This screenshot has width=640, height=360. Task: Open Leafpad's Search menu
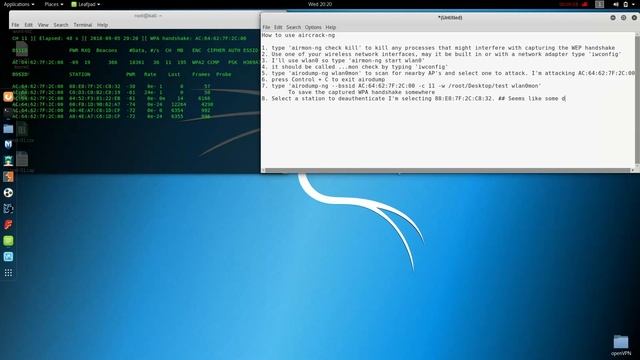coord(293,27)
